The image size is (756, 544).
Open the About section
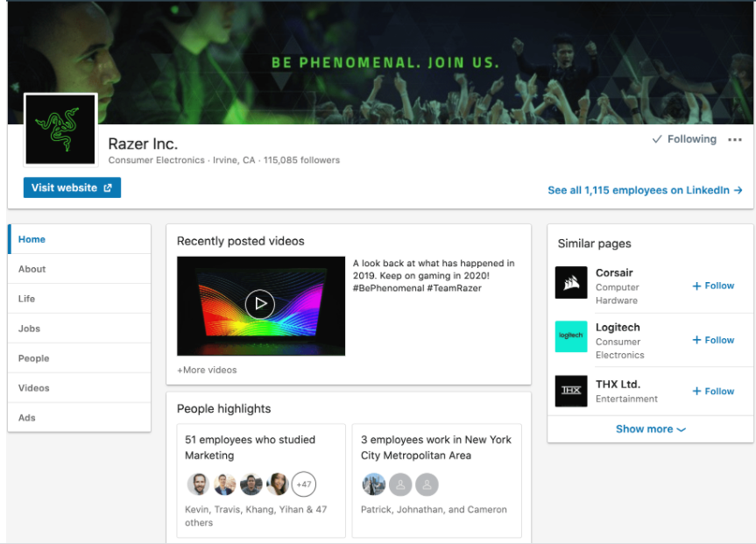coord(80,269)
